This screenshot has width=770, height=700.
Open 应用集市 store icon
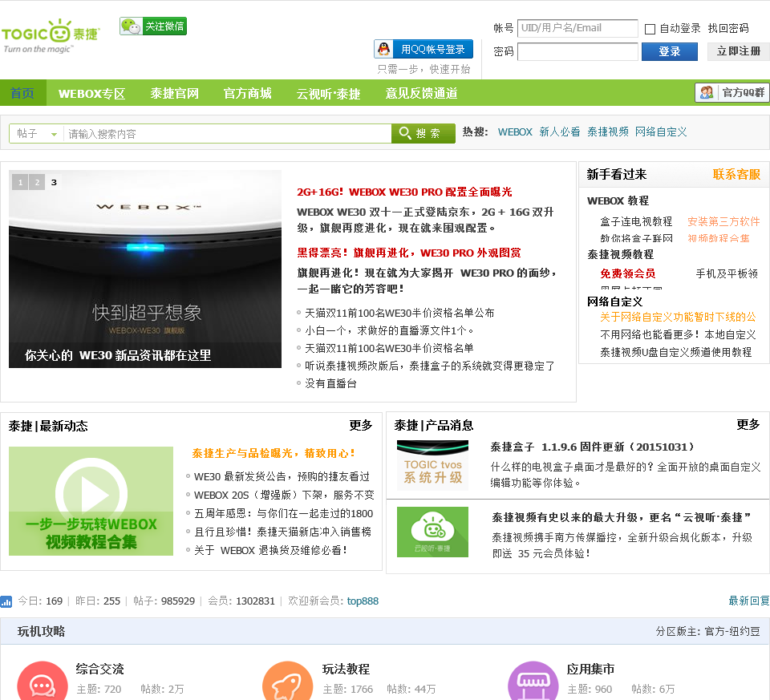tap(533, 682)
